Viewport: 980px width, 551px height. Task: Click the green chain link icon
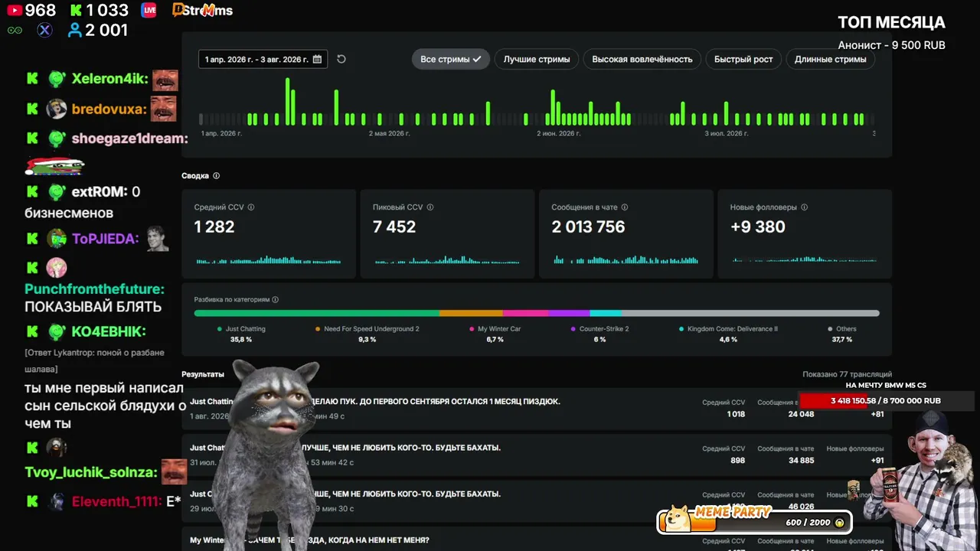pos(15,30)
